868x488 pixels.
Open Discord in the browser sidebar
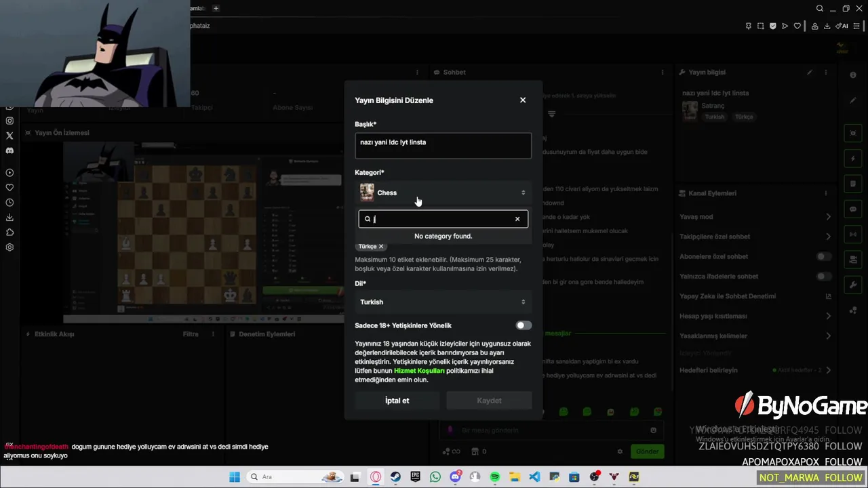pos(9,150)
